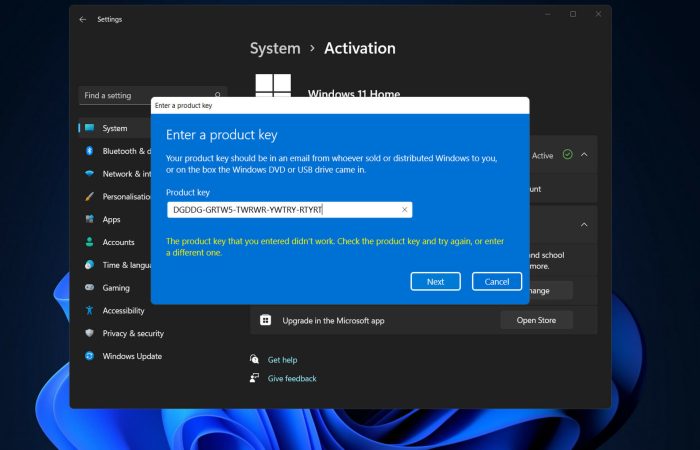Click inside the Product key field
700x450 pixels.
[290, 209]
